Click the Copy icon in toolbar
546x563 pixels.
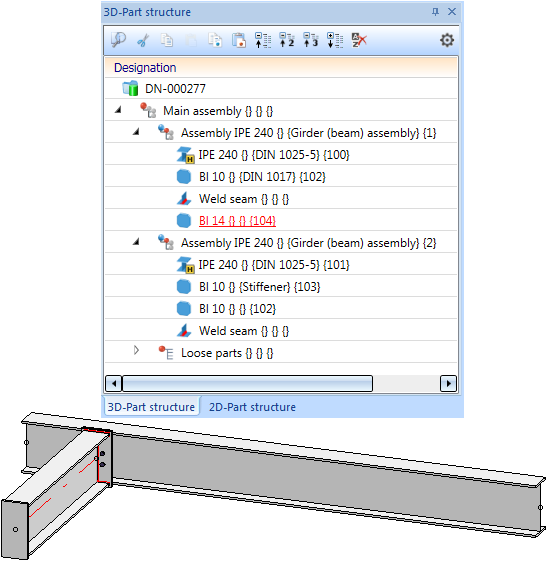coord(167,40)
